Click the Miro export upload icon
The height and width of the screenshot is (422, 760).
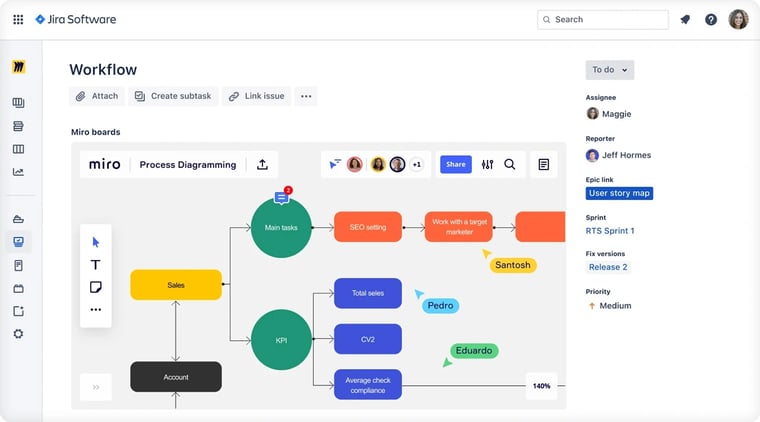262,165
